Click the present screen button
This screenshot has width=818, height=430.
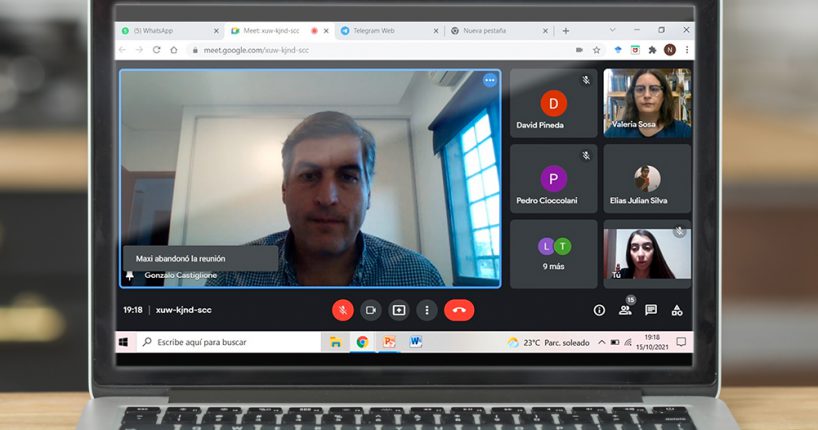pos(399,310)
